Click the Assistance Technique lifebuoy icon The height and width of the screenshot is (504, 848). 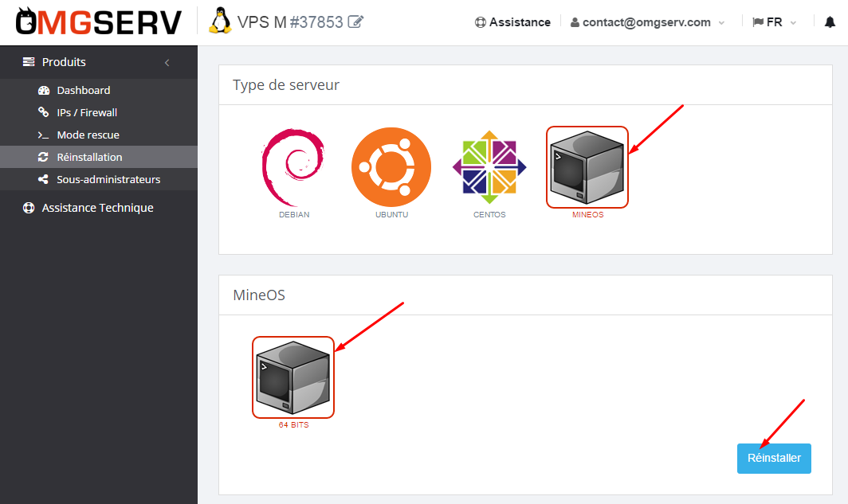coord(29,208)
